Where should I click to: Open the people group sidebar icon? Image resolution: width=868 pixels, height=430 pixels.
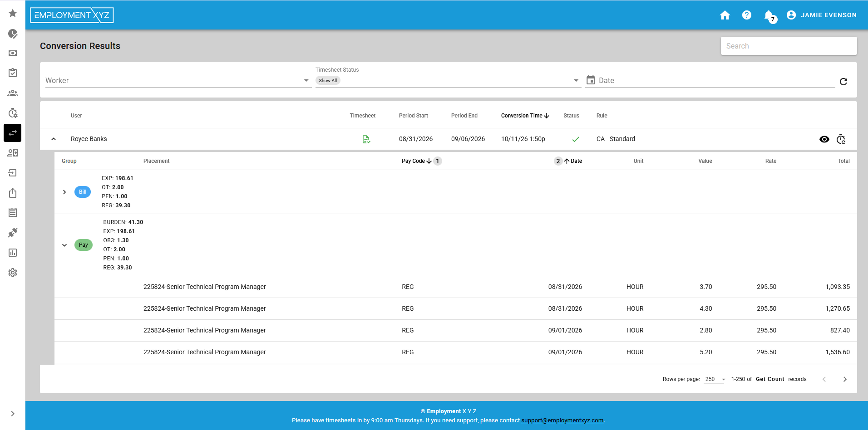click(13, 93)
